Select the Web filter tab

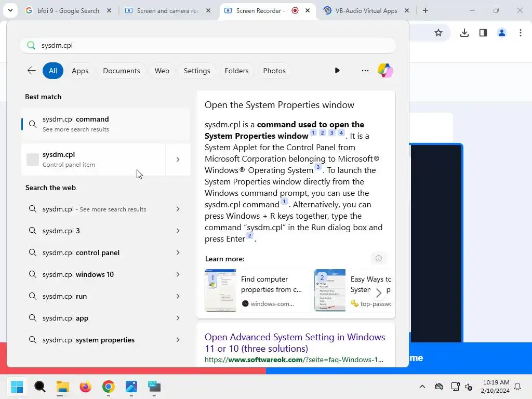162,71
